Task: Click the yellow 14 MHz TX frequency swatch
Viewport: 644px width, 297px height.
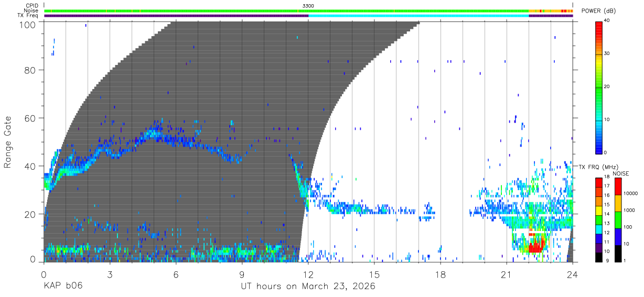Action: point(599,212)
